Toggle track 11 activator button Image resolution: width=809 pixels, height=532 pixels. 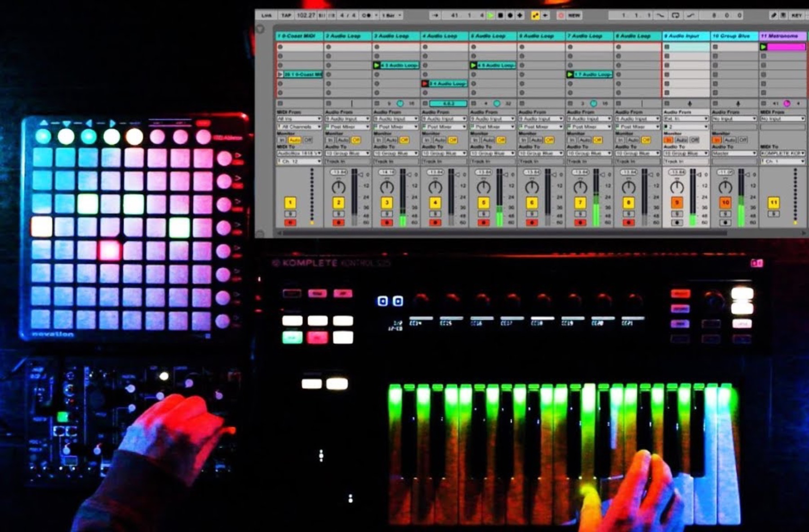pos(773,203)
